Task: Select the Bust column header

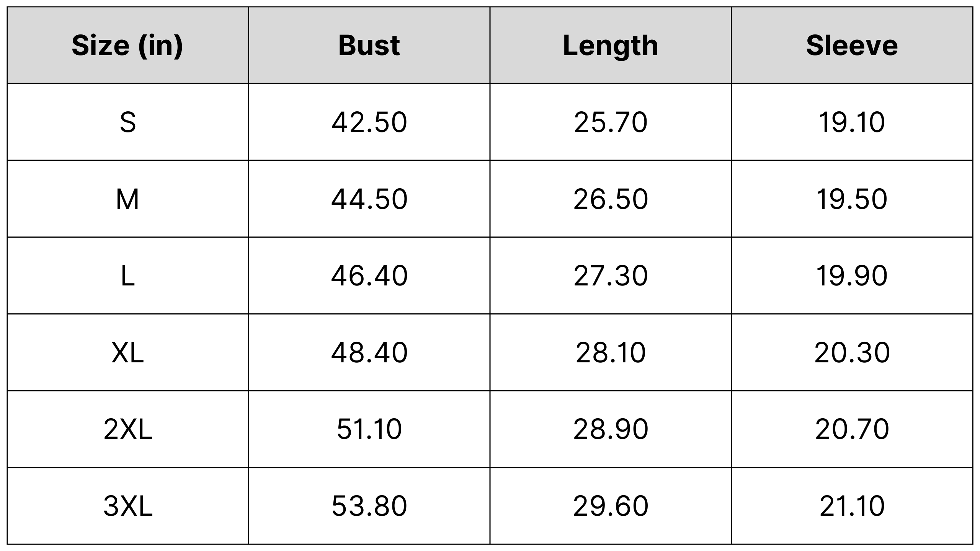Action: [x=369, y=46]
